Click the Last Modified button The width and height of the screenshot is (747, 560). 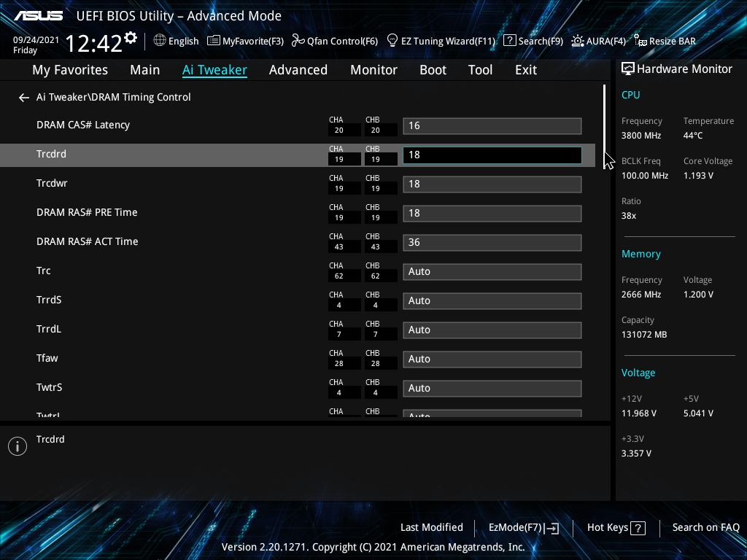(432, 528)
